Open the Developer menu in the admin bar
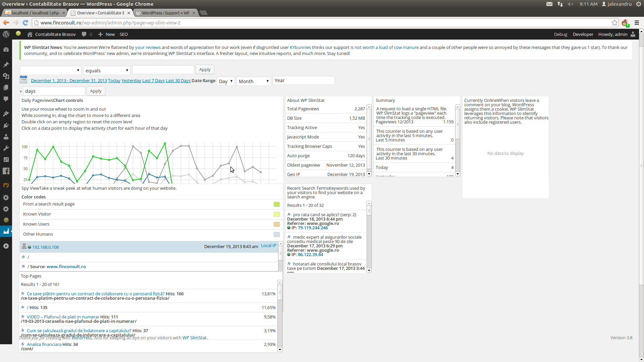Screen dimensions: 644x362 tap(583, 34)
